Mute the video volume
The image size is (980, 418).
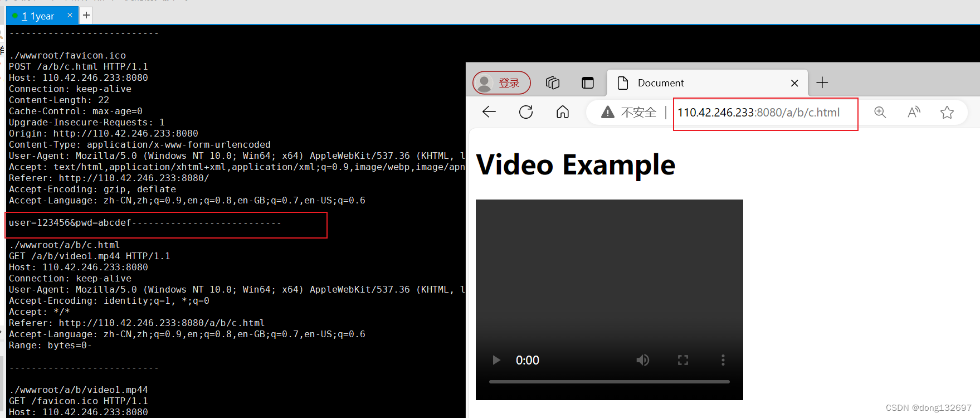tap(643, 360)
